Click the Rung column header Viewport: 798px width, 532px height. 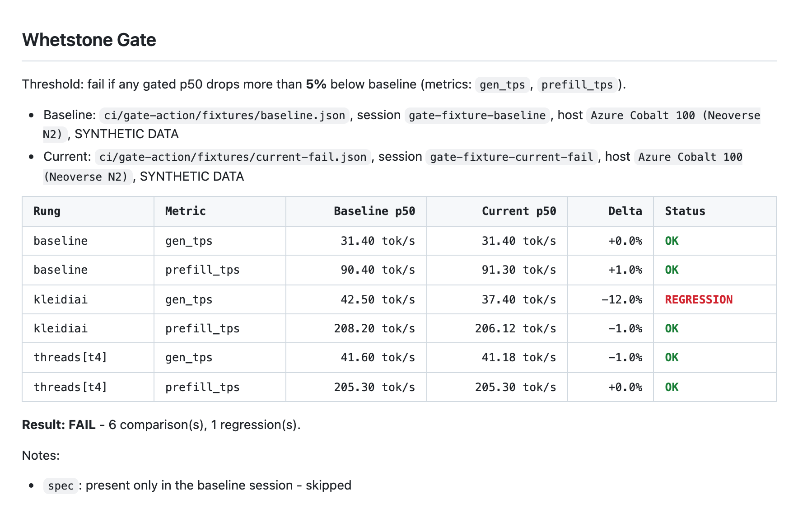click(x=47, y=211)
